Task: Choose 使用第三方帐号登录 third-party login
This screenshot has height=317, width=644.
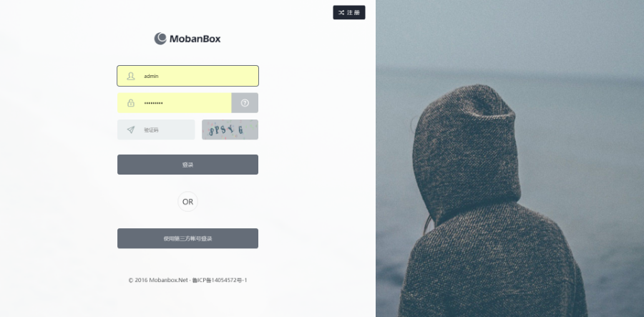Action: click(x=187, y=238)
